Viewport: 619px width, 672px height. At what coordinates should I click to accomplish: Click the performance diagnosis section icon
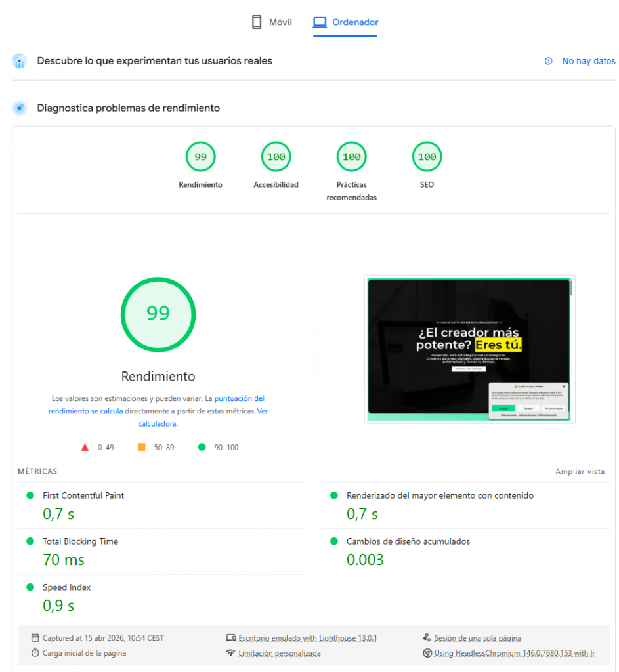[20, 108]
